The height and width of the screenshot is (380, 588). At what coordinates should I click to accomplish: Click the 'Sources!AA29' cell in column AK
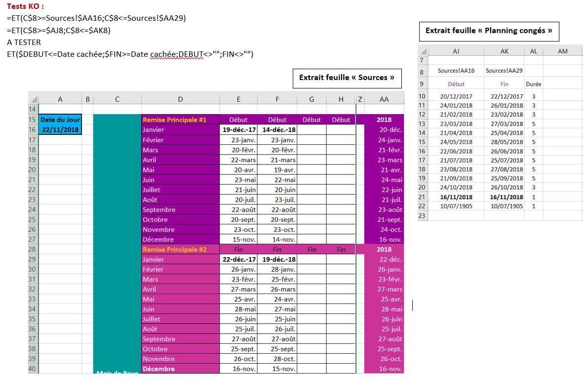click(x=504, y=71)
